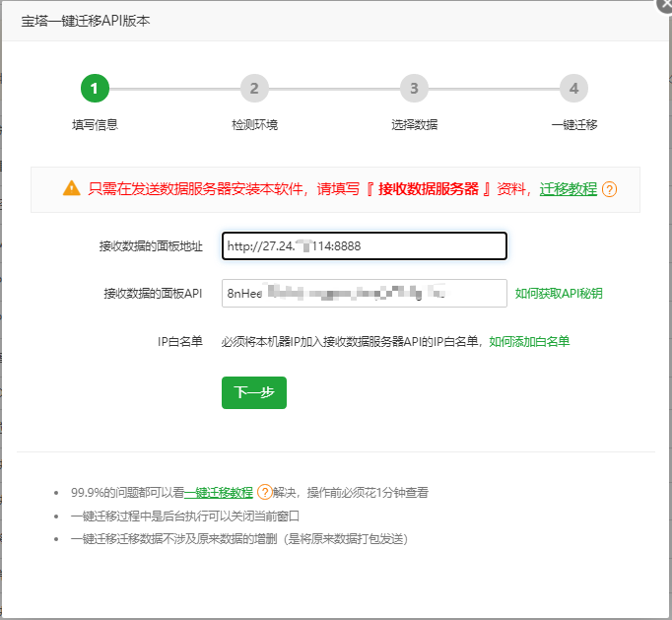672x620 pixels.
Task: Click question mark icon after 一键迁移教程
Action: [x=264, y=492]
